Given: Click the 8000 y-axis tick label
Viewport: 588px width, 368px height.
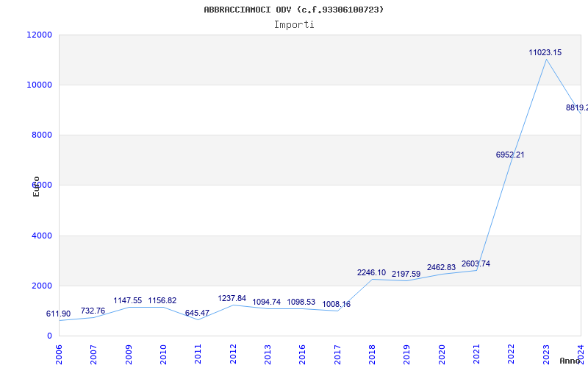Looking at the screenshot, I should pyautogui.click(x=41, y=135).
